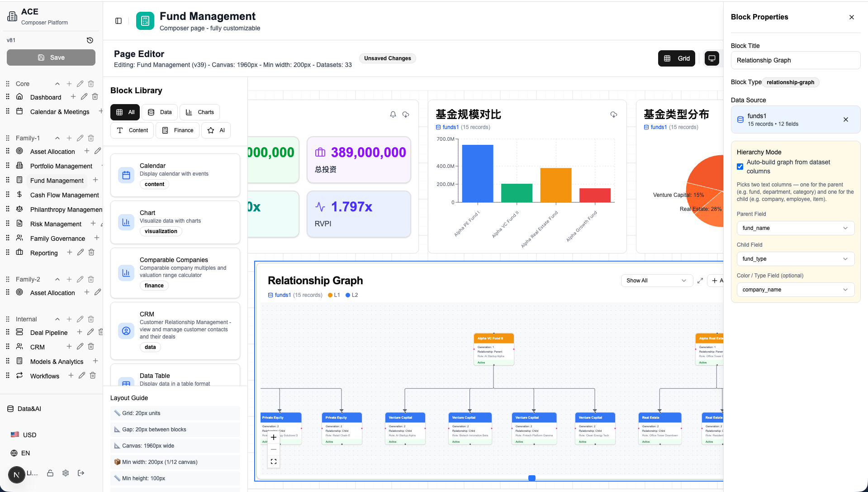Click the Block Title input field
868x492 pixels.
point(795,60)
